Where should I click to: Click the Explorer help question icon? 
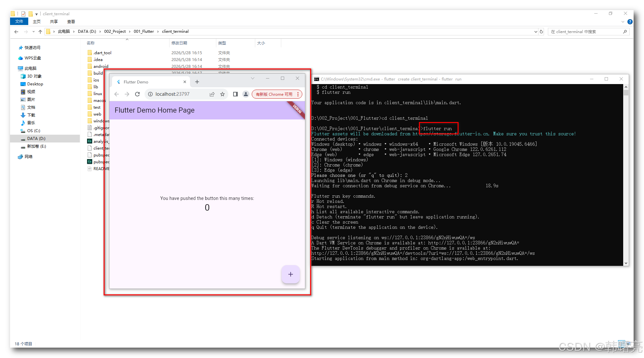[630, 22]
